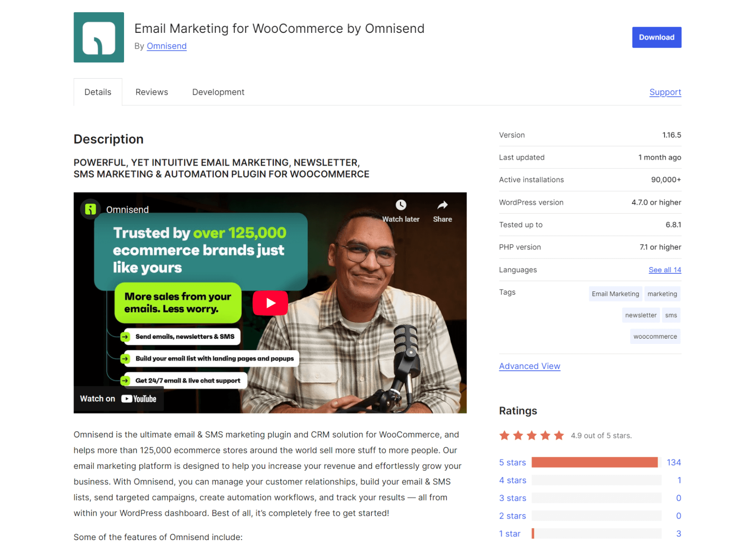Play the Omnisend YouTube video
Image resolution: width=756 pixels, height=548 pixels.
pos(270,303)
